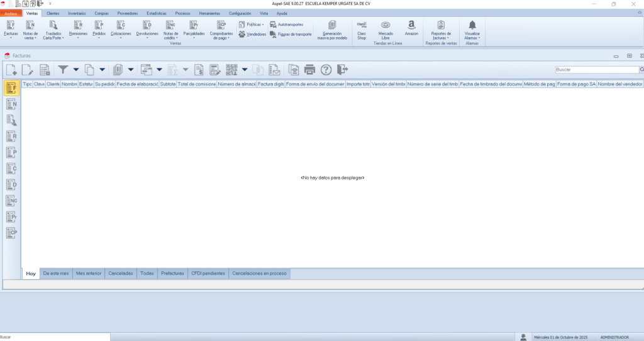Screen dimensions: 644x341
Task: Select the Canceladas tab
Action: click(121, 273)
